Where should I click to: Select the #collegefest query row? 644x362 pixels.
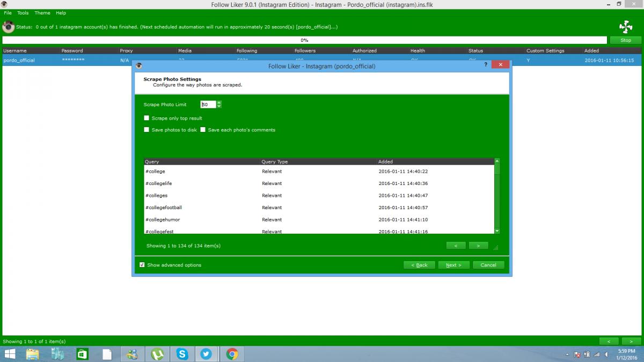[x=319, y=231]
